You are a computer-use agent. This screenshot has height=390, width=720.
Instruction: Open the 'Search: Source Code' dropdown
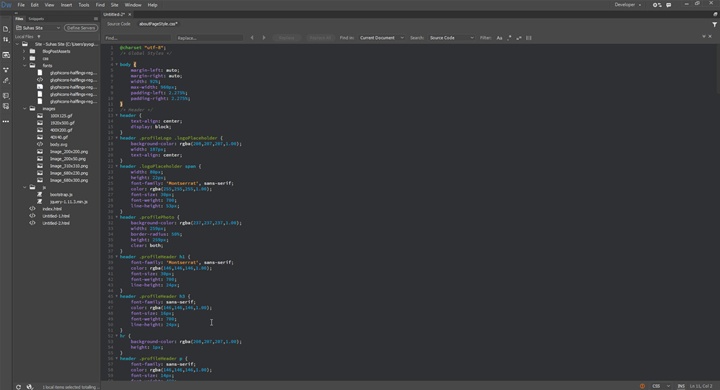click(451, 38)
